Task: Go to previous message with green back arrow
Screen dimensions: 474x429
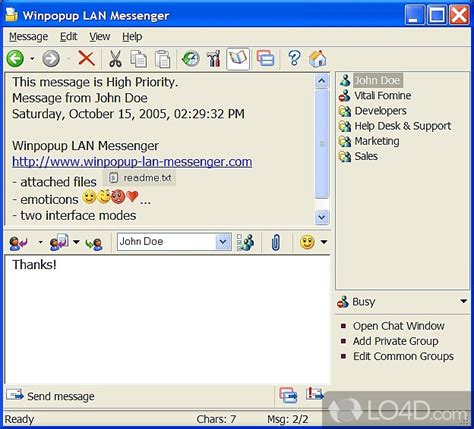Action: tap(15, 59)
